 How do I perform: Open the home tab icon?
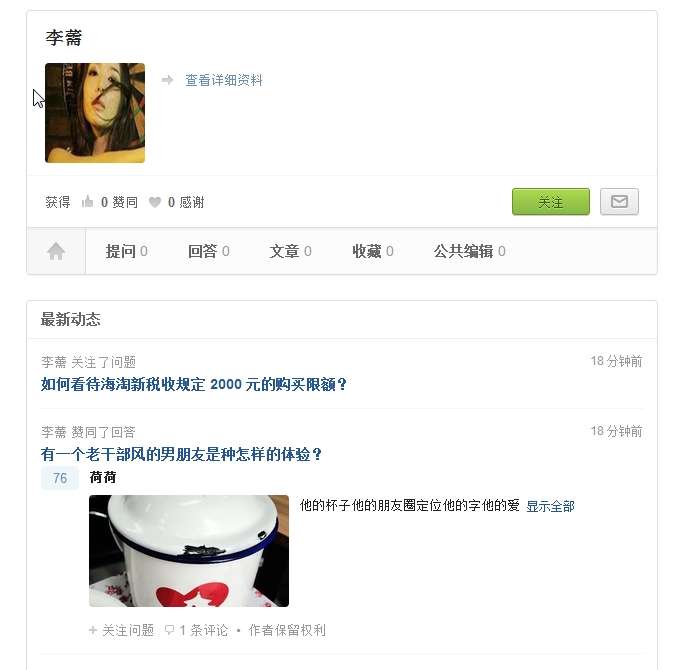[x=56, y=251]
